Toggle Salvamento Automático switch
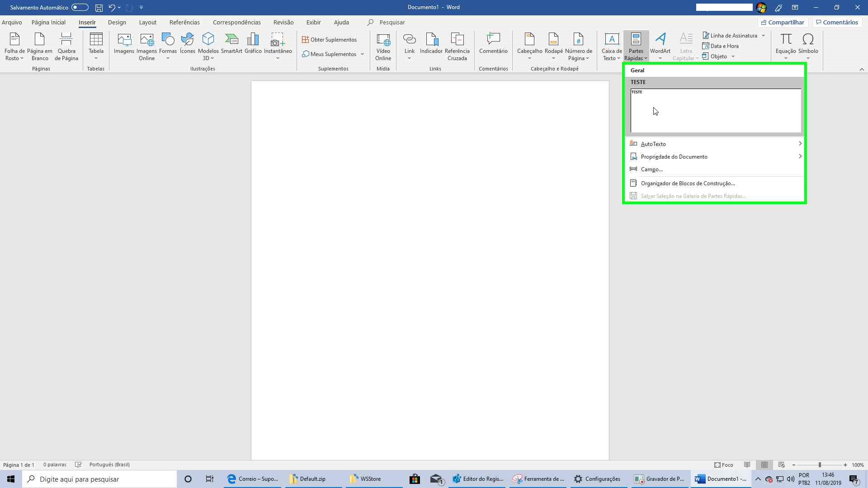 click(x=80, y=7)
